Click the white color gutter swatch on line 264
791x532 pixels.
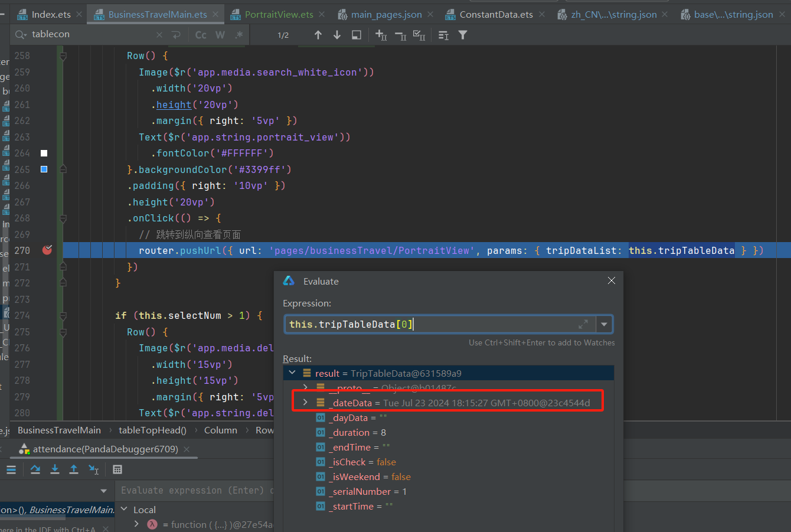[x=44, y=153]
